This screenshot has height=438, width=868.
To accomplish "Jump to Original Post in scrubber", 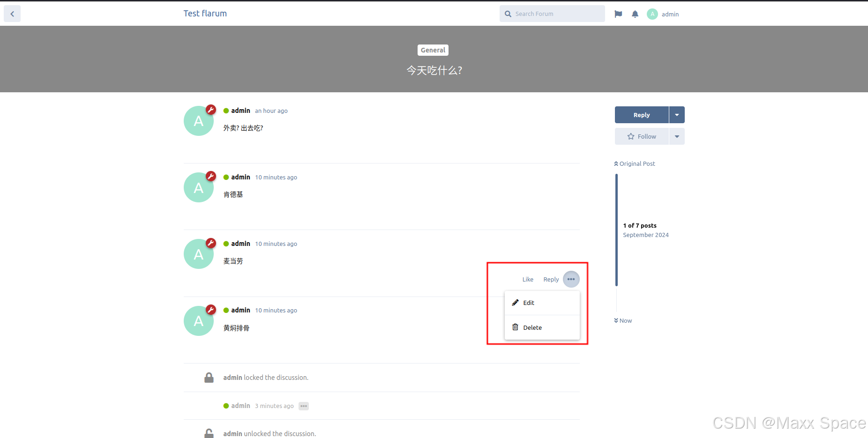I will (x=635, y=163).
